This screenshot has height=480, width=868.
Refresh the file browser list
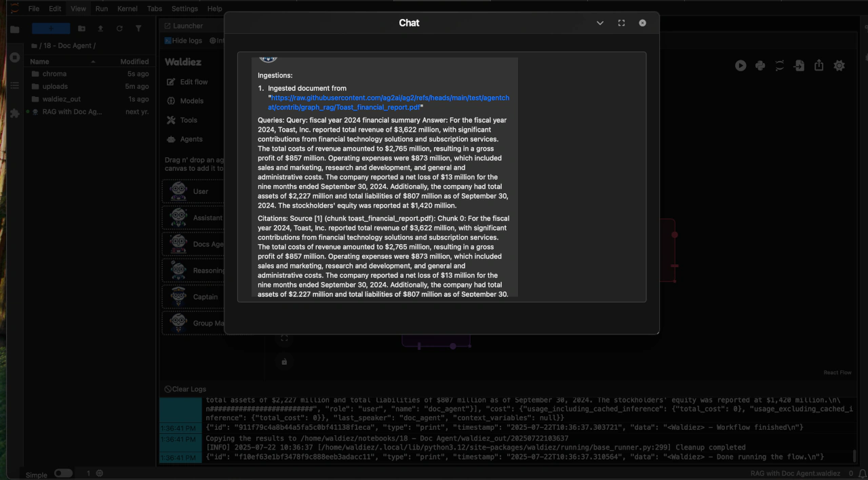pyautogui.click(x=119, y=28)
